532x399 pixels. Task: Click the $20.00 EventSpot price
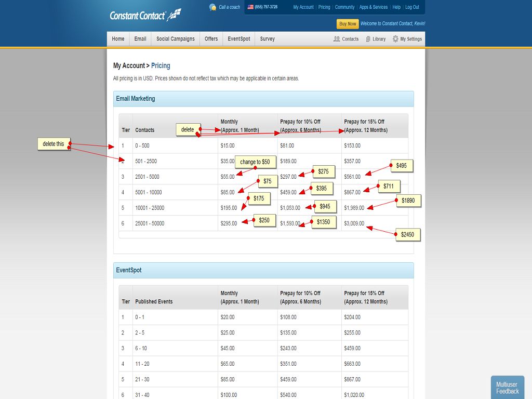pos(228,317)
